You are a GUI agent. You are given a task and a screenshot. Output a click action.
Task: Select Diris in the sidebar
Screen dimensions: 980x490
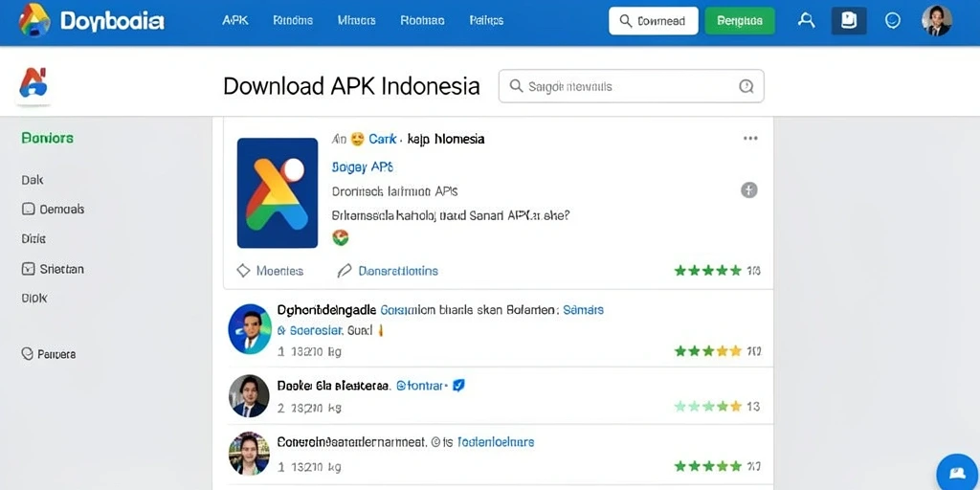33,238
